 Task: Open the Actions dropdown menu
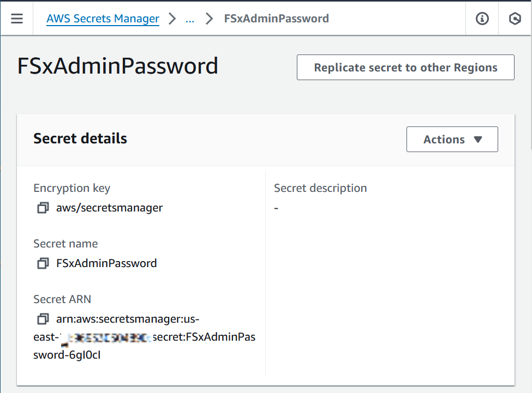[x=452, y=139]
